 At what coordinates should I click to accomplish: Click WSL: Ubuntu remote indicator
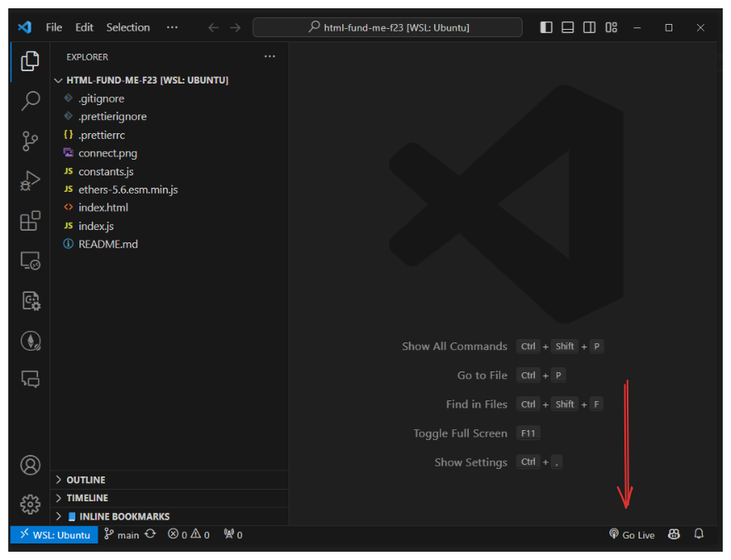(54, 535)
